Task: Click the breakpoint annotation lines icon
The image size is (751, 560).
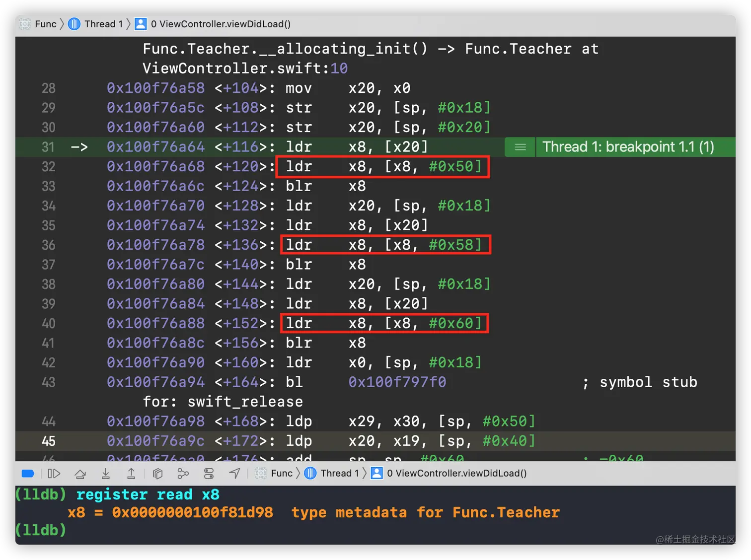Action: click(520, 147)
